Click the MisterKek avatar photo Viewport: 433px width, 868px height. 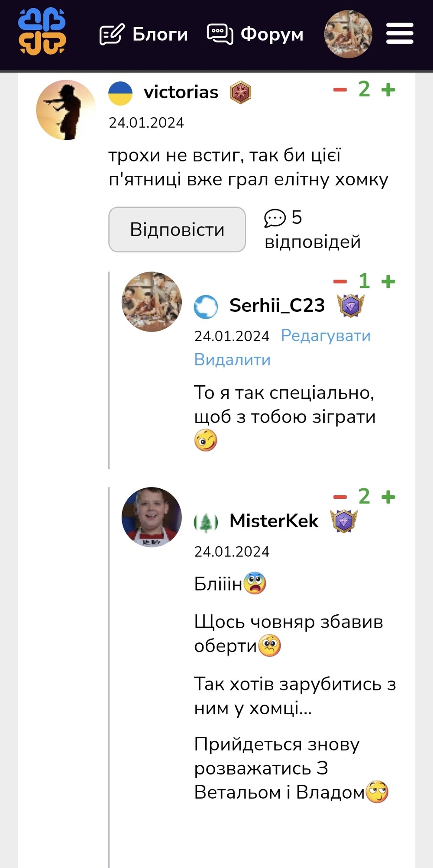[152, 517]
